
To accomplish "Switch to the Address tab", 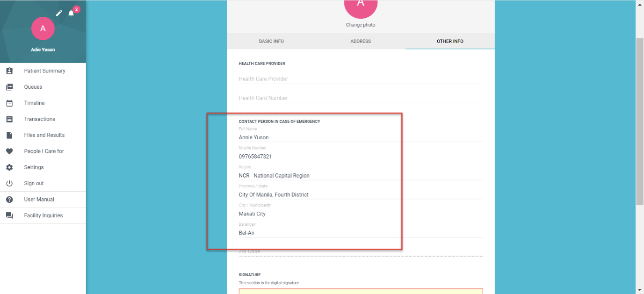I will (361, 42).
